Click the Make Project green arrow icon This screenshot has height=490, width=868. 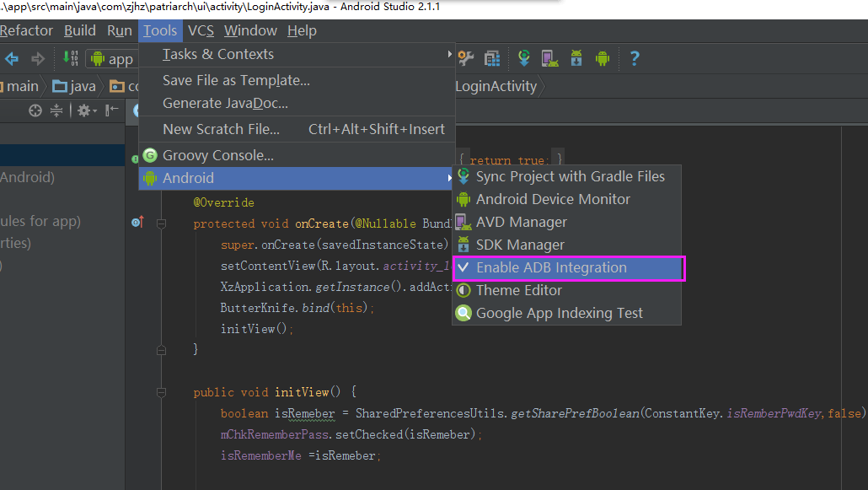pos(70,57)
